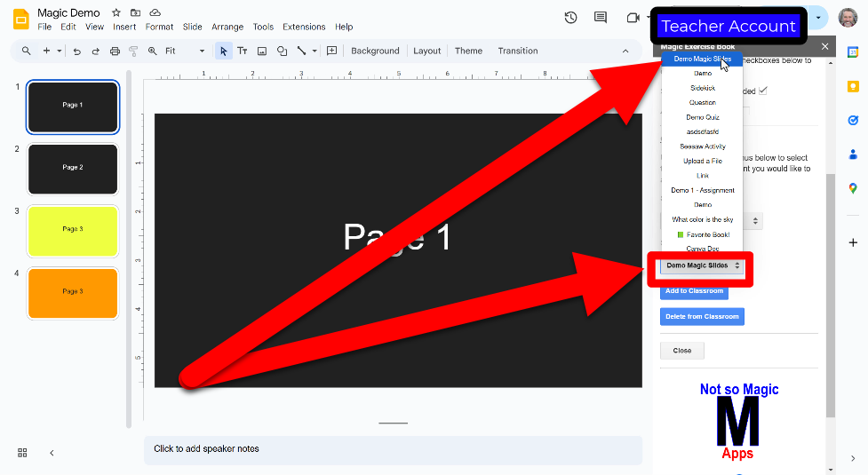Hide the side panel chevron
Screen dimensions: 868x475
(x=853, y=458)
